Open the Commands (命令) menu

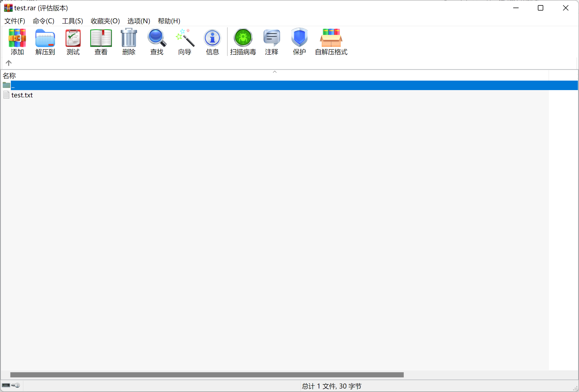click(x=44, y=21)
